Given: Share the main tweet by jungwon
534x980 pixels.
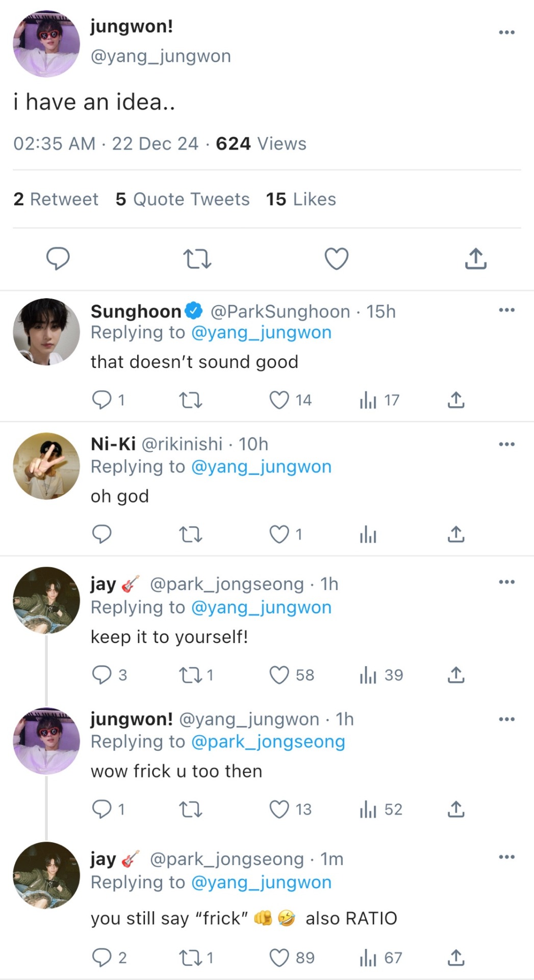Looking at the screenshot, I should [x=476, y=258].
